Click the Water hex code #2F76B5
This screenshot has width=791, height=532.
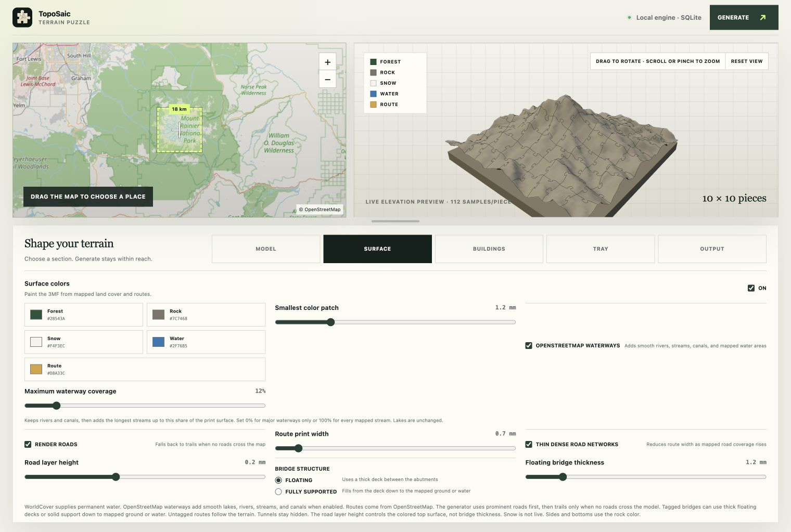(x=178, y=346)
